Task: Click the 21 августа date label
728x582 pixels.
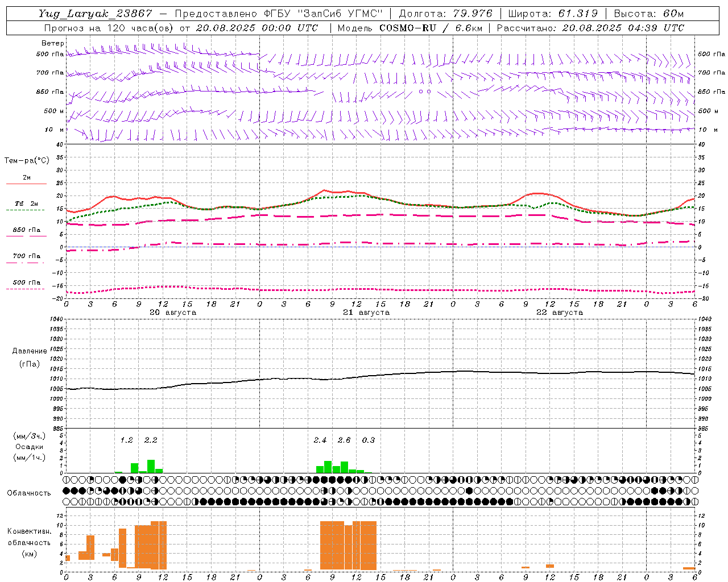Action: 366,313
